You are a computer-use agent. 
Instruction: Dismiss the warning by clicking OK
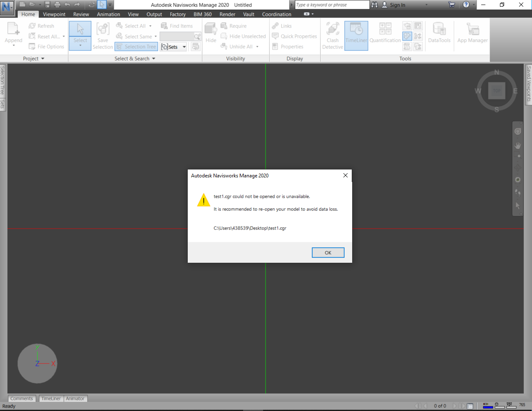328,252
